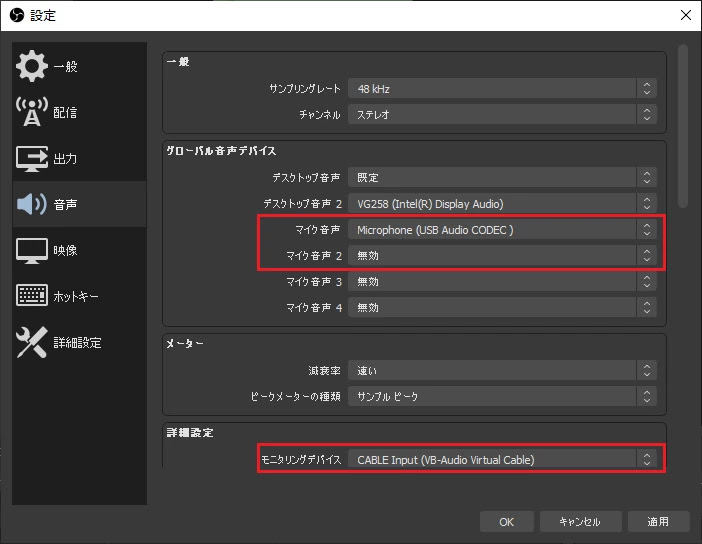
Task: Open the 減衰率 速い dropdown
Action: [502, 370]
